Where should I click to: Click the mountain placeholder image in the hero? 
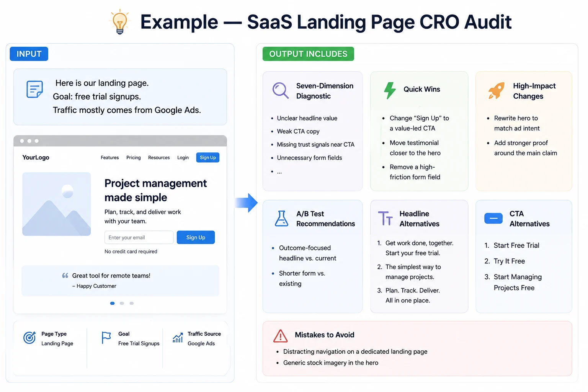pyautogui.click(x=57, y=204)
